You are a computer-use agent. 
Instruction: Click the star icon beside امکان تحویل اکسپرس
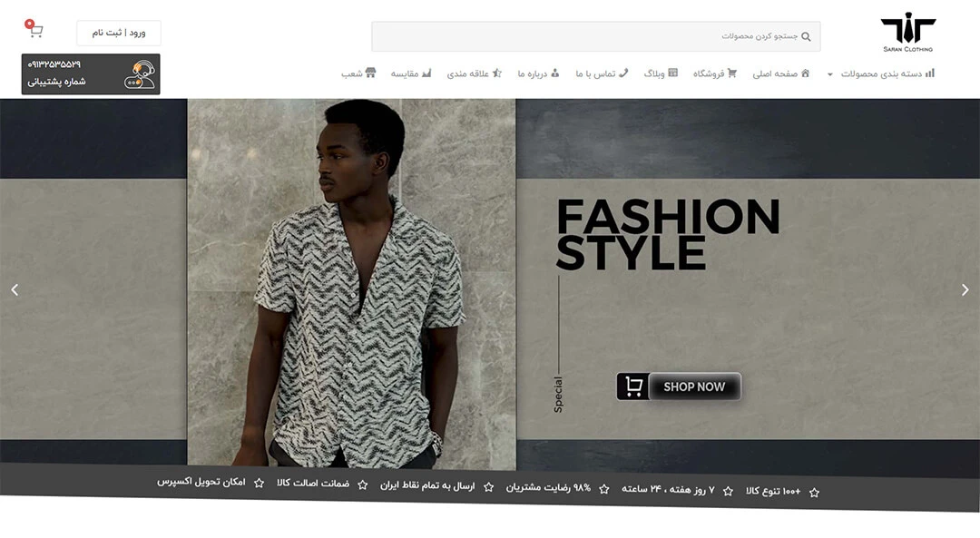pos(259,484)
